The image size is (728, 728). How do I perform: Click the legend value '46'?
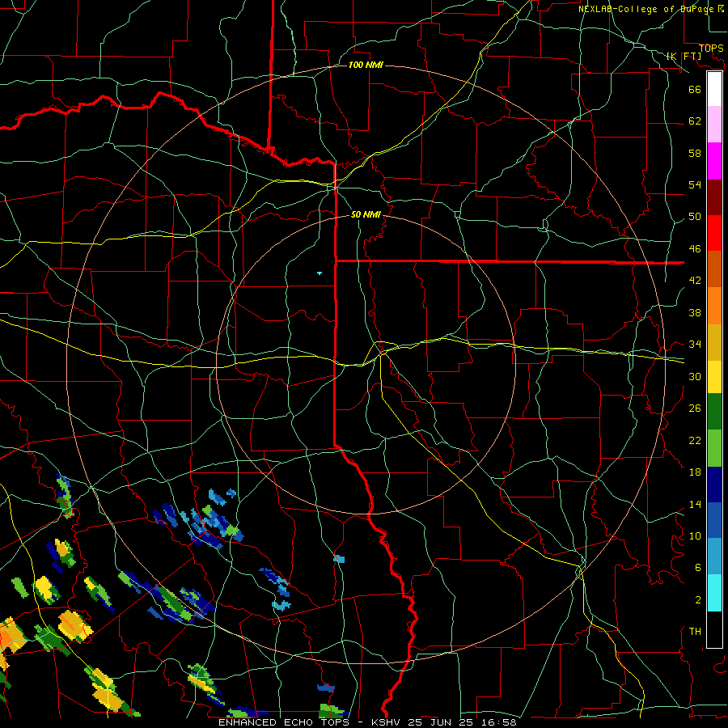[695, 249]
